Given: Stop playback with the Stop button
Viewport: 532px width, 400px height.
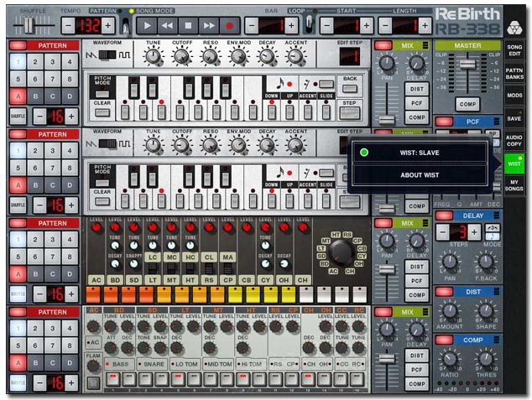Looking at the screenshot, I should [x=188, y=26].
